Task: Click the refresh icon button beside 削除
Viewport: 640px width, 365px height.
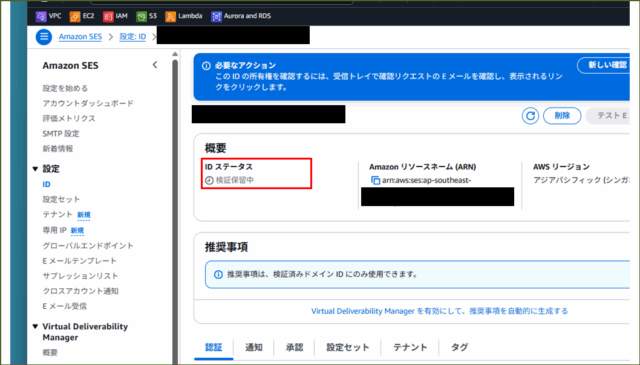Action: 530,116
